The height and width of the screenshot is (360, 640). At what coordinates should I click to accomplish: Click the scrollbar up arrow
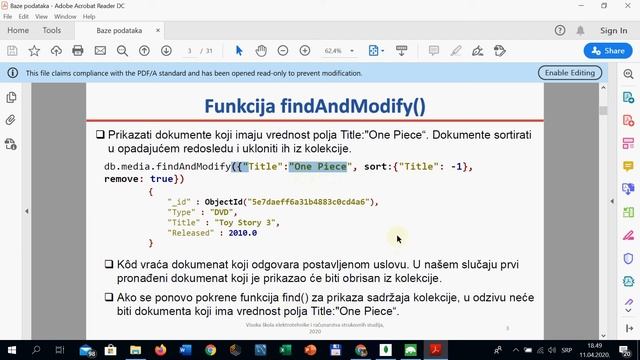[604, 87]
